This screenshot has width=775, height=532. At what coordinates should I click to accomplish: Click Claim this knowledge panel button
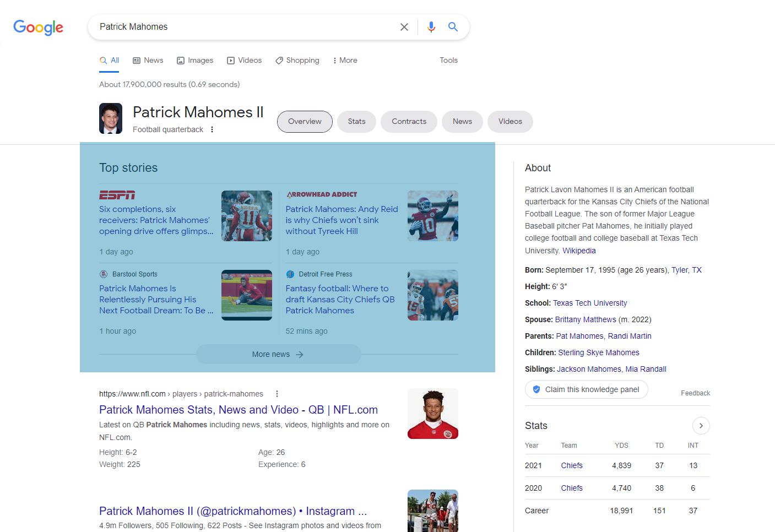click(x=586, y=389)
